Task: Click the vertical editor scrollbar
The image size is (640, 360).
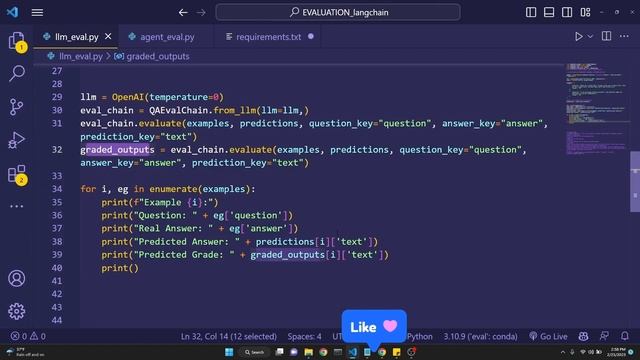Action: point(635,182)
